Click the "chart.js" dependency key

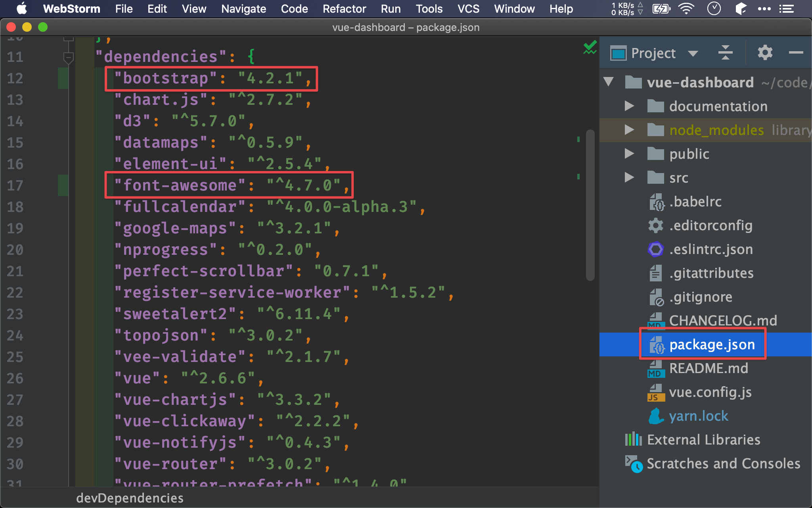tap(160, 100)
